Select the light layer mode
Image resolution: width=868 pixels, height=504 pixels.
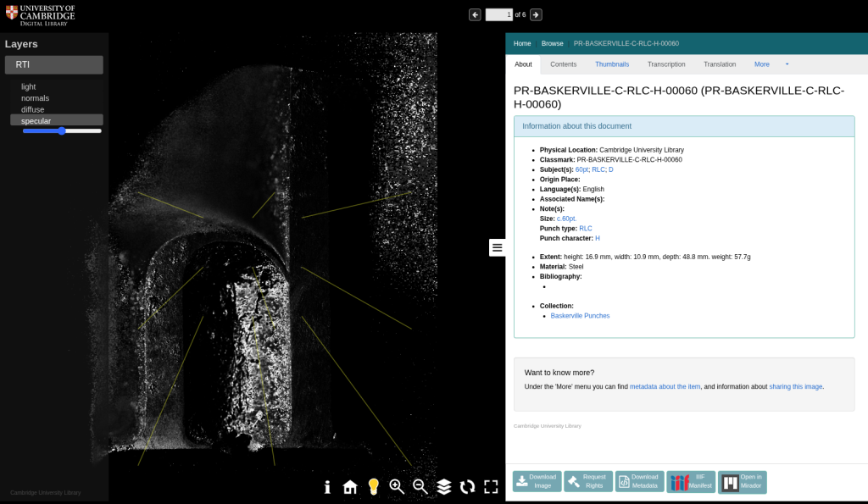click(x=29, y=86)
